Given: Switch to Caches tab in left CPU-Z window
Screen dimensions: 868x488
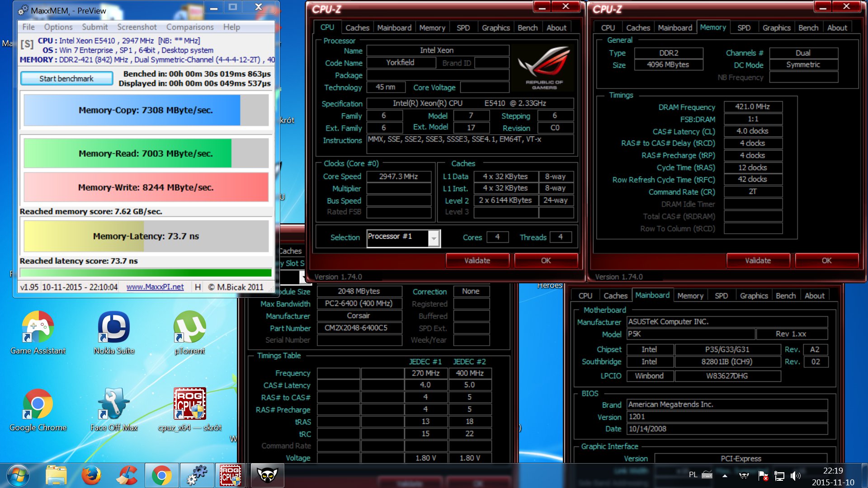Looking at the screenshot, I should (x=357, y=28).
